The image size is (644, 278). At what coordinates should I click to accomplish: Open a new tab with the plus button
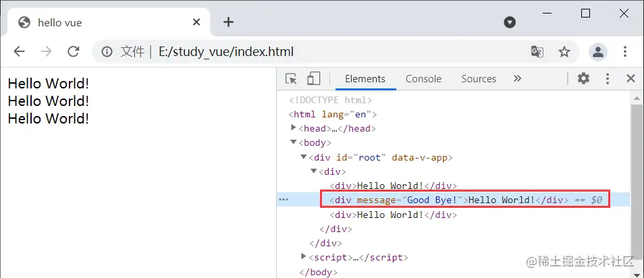[228, 22]
